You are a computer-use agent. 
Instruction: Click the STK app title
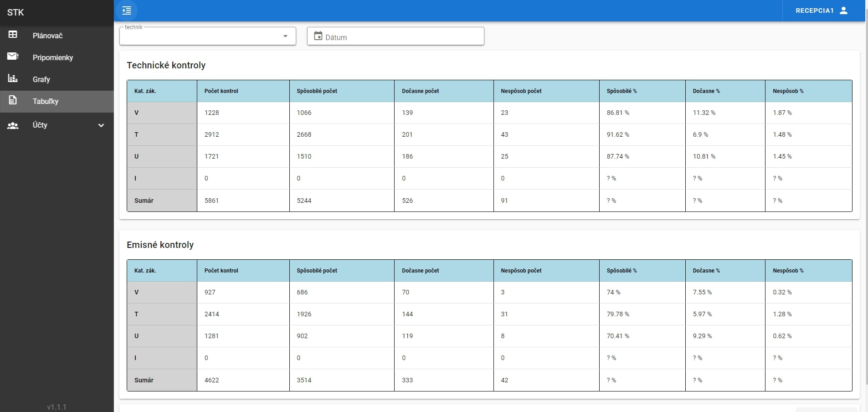pos(15,12)
